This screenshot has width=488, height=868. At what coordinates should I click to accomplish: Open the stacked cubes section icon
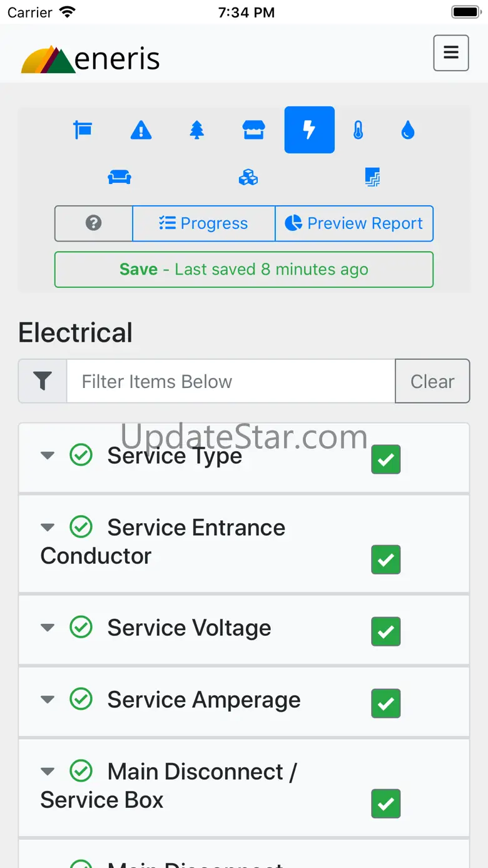point(248,178)
